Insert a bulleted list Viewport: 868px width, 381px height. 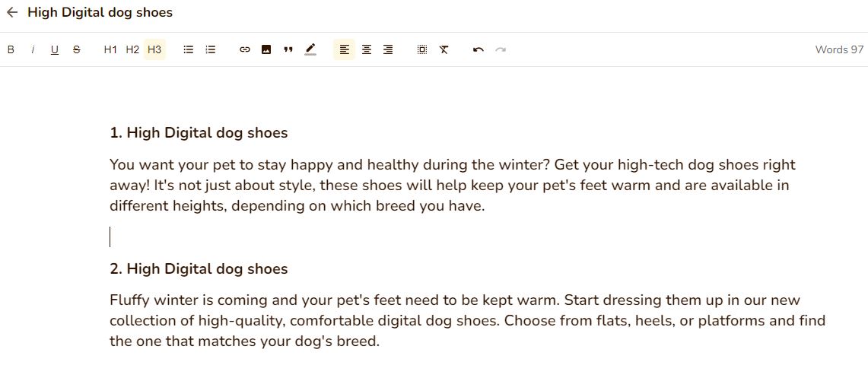[x=189, y=49]
